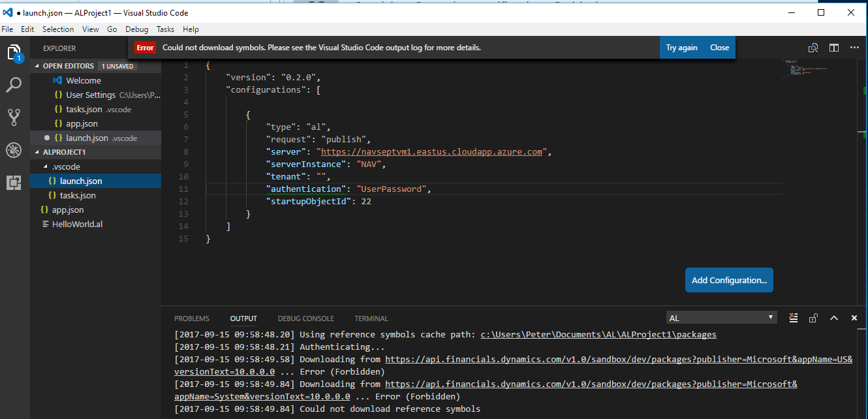Click "Could not download reference symbols" log line
Image resolution: width=868 pixels, height=419 pixels.
[x=390, y=409]
